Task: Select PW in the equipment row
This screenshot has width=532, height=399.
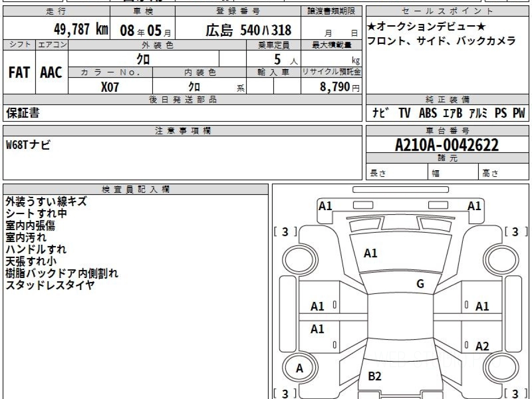Action: (519, 113)
